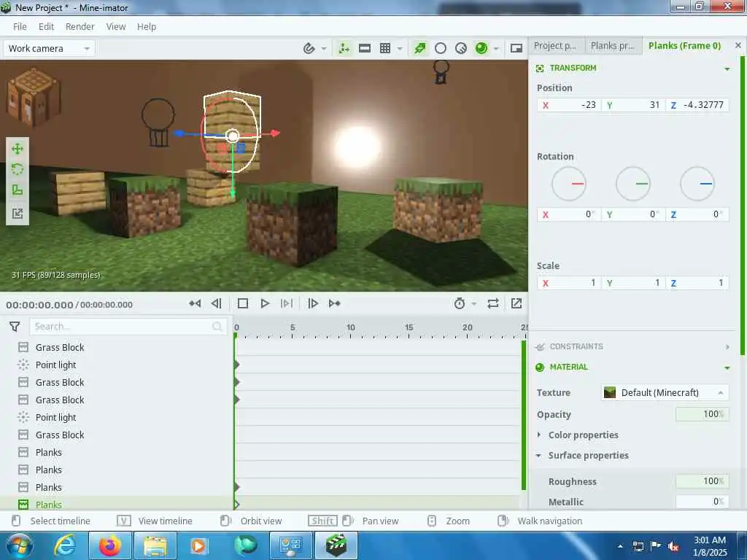747x560 pixels.
Task: Collapse the MATERIAL section
Action: [727, 367]
